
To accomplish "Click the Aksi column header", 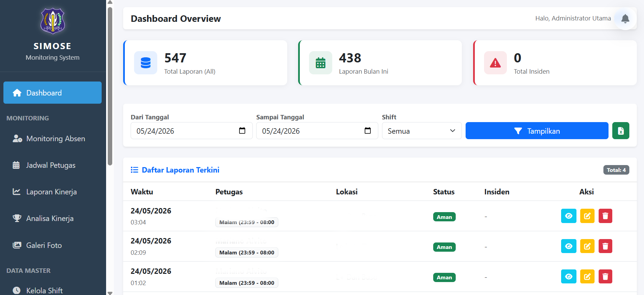I will pyautogui.click(x=586, y=192).
